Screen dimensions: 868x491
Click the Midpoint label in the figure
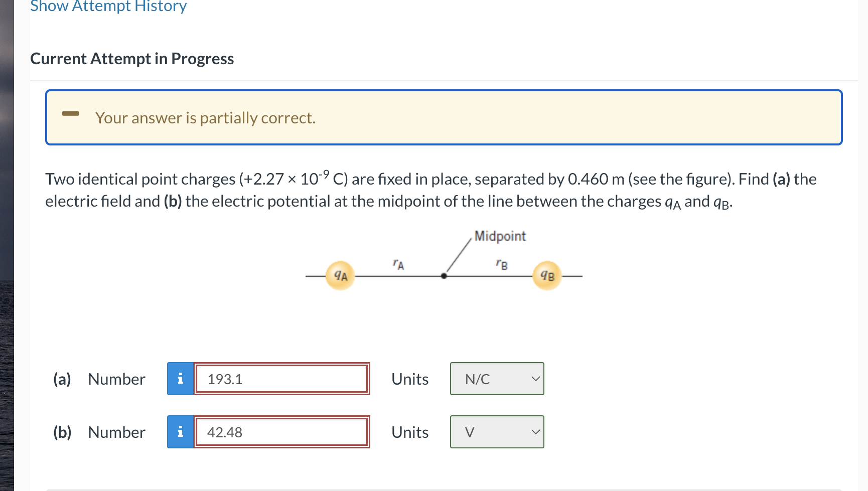(x=500, y=236)
